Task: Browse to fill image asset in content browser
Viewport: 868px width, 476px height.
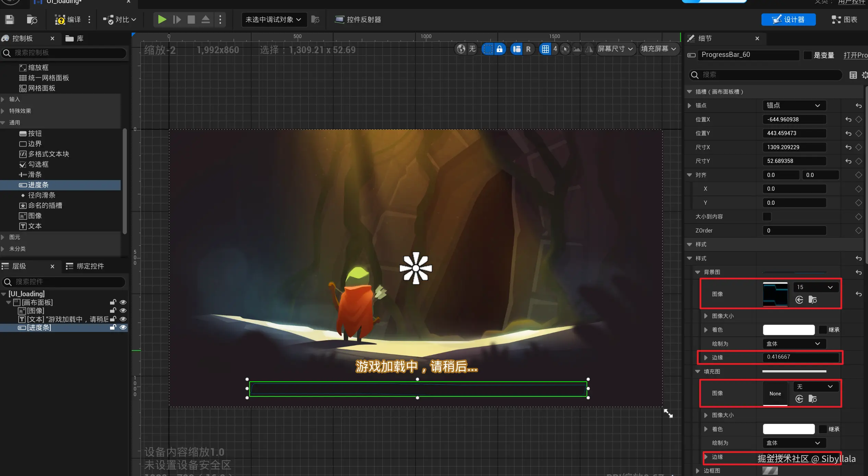Action: (x=812, y=399)
